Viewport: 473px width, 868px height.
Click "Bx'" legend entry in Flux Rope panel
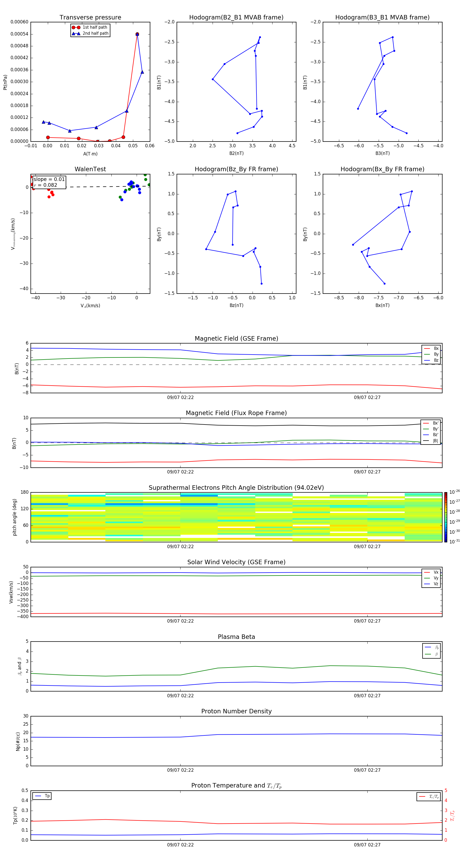[431, 423]
